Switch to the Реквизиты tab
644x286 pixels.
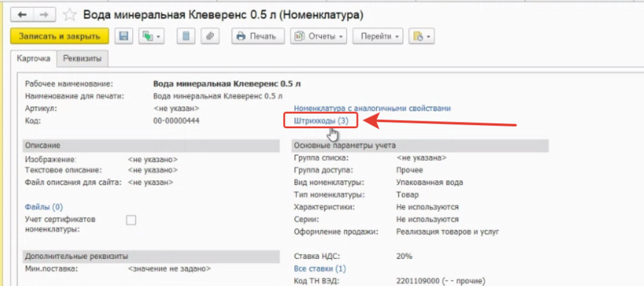point(82,58)
